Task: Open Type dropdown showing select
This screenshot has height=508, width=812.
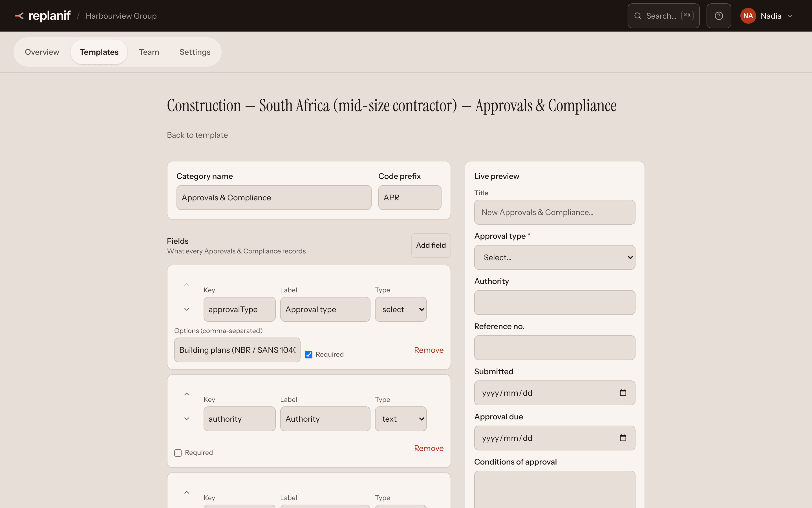Action: 401,309
